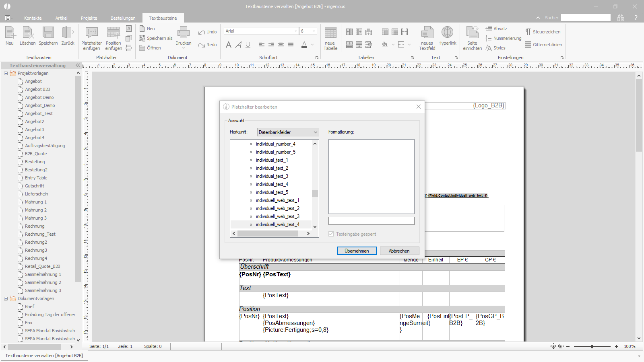Click into the Suche search field
644x362 pixels.
tap(586, 18)
